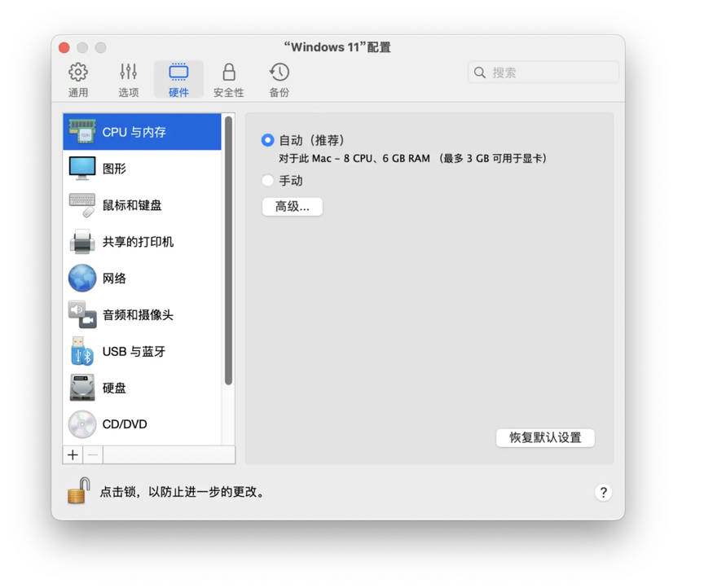Switch to the 通用 general tab
Screen dimensions: 704x588
tap(78, 80)
